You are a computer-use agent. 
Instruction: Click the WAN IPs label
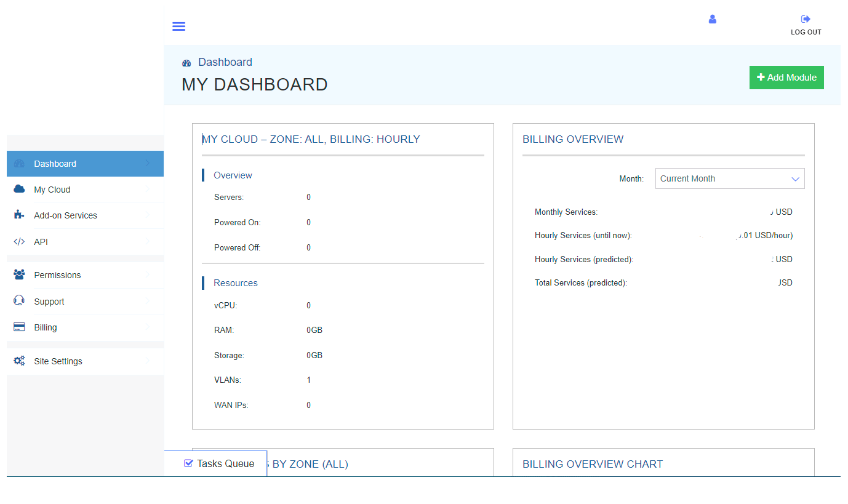(x=231, y=406)
